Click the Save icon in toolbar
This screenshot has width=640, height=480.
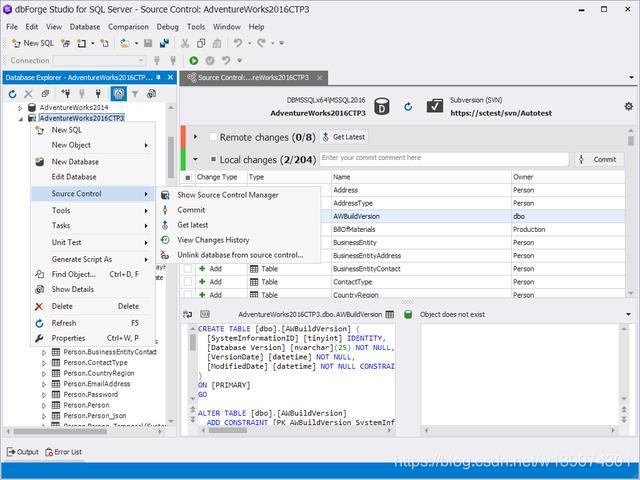pyautogui.click(x=148, y=43)
